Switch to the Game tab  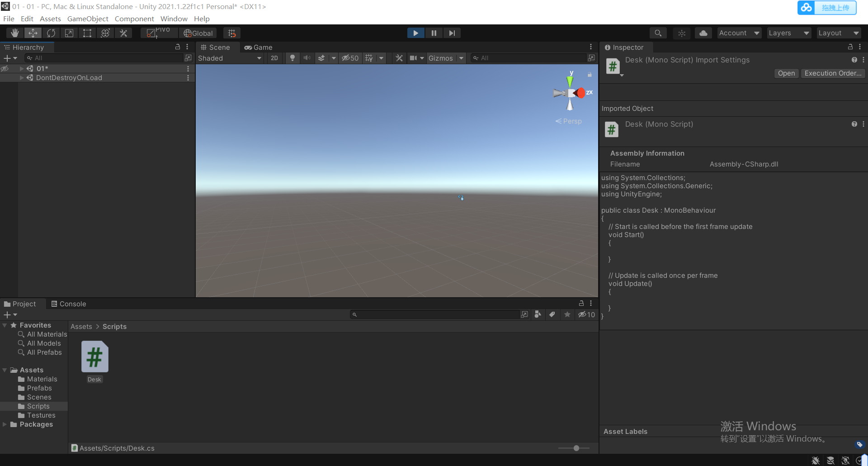point(259,48)
